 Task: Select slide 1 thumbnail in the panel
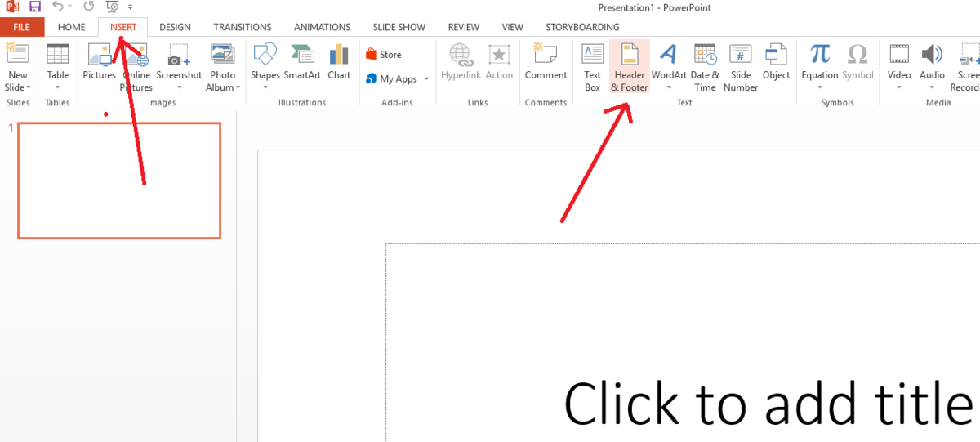click(x=119, y=181)
